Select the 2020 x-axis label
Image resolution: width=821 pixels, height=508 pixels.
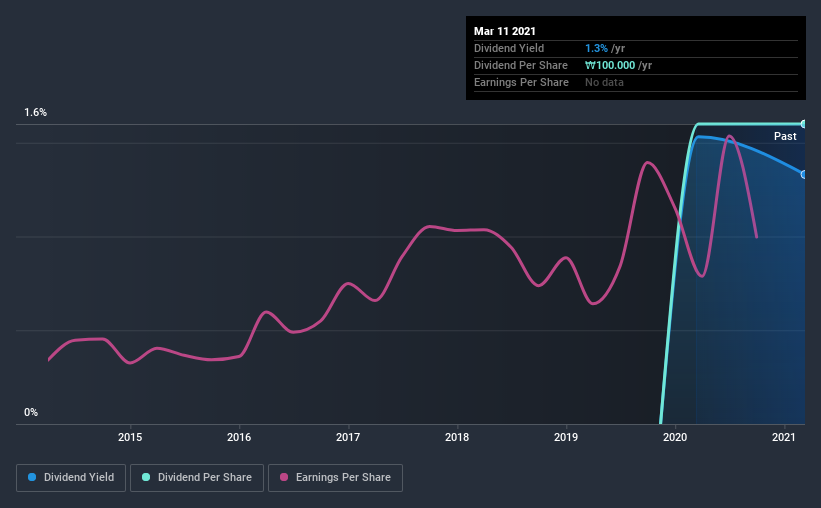tap(675, 436)
